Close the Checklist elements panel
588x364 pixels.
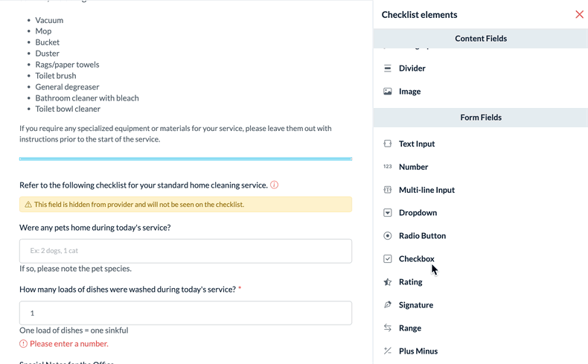(x=579, y=15)
